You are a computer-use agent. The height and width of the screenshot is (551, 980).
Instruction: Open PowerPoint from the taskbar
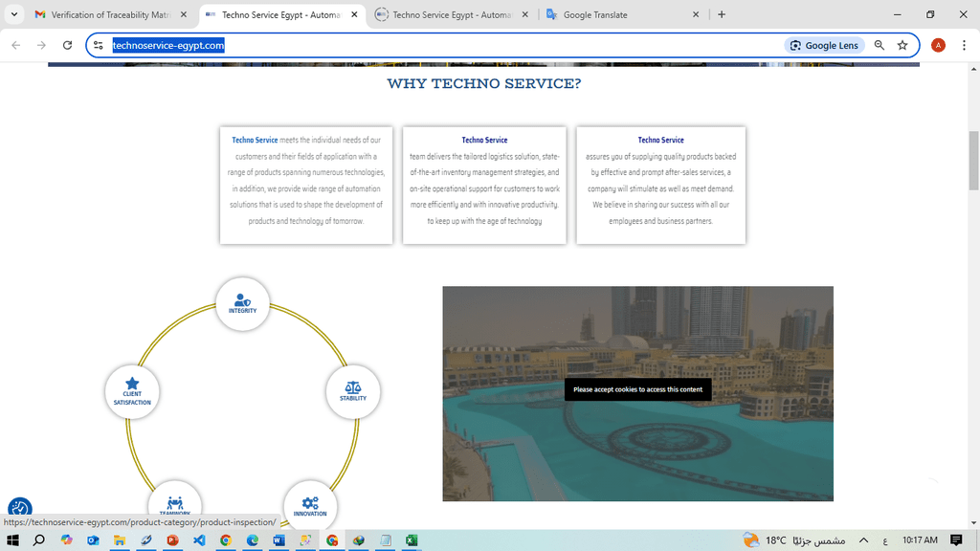point(172,540)
